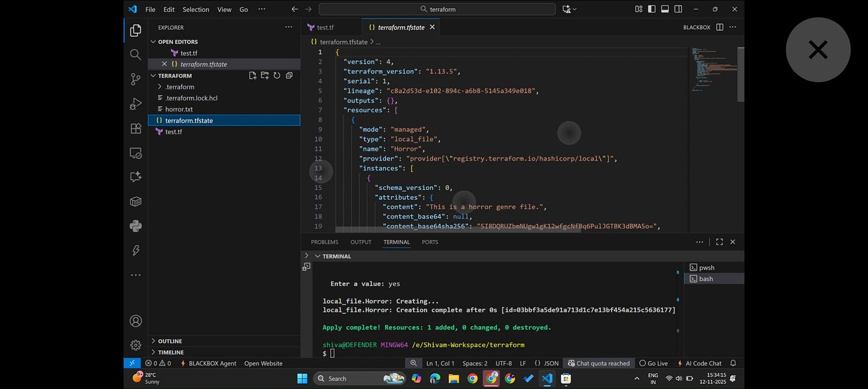868x389 pixels.
Task: Open Run and Debug view
Action: 135,104
